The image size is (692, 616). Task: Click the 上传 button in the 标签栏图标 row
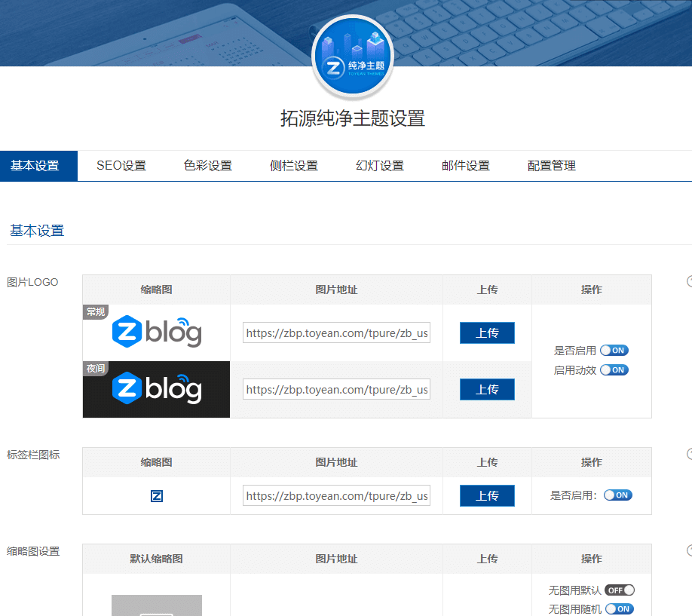487,495
